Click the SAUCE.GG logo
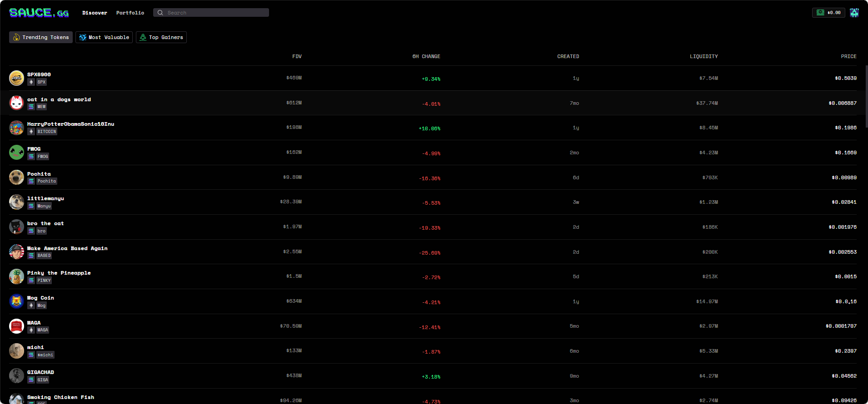 pyautogui.click(x=39, y=13)
